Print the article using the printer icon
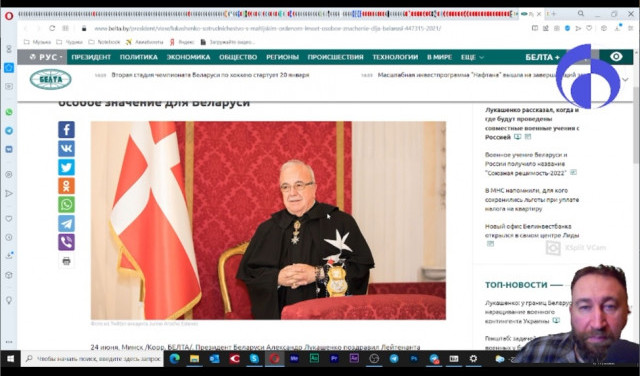640x376 pixels. pyautogui.click(x=66, y=261)
